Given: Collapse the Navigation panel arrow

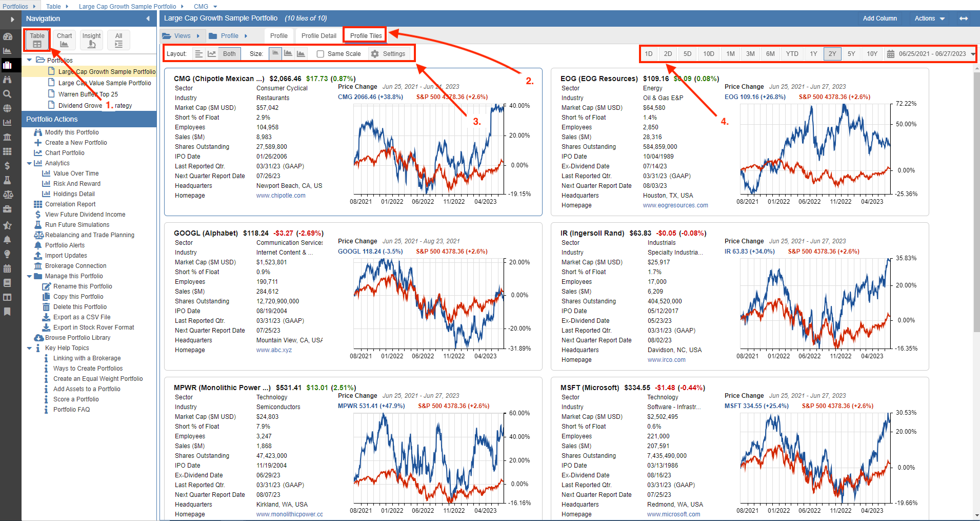Looking at the screenshot, I should point(148,18).
